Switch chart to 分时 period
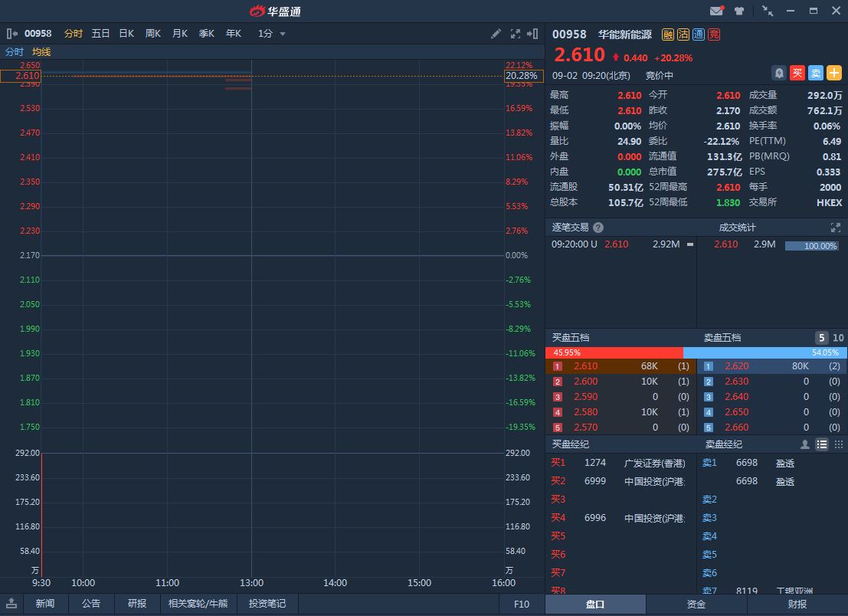Viewport: 848px width, 616px height. click(73, 34)
